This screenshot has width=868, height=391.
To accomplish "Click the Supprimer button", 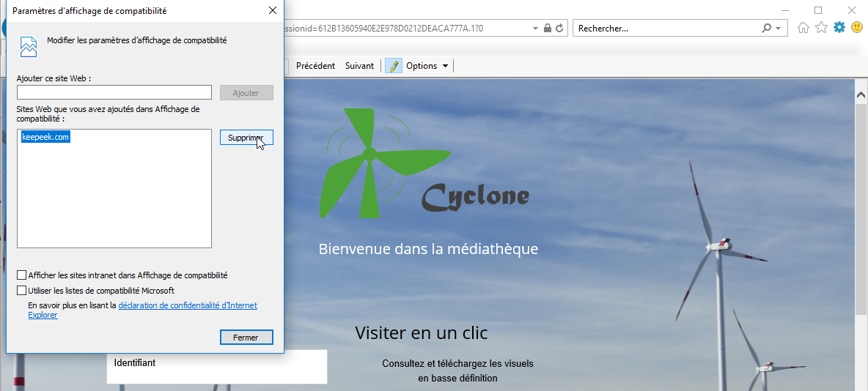I will pyautogui.click(x=246, y=138).
